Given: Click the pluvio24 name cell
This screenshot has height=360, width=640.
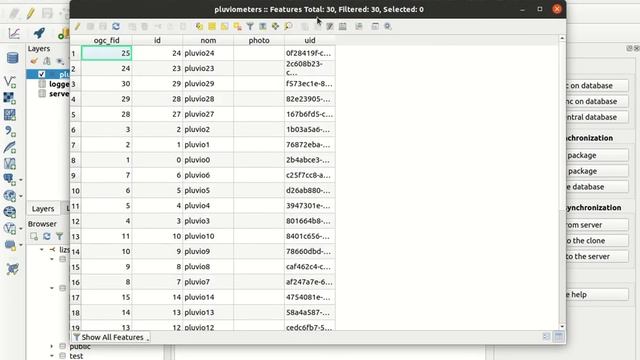Looking at the screenshot, I should [208, 53].
